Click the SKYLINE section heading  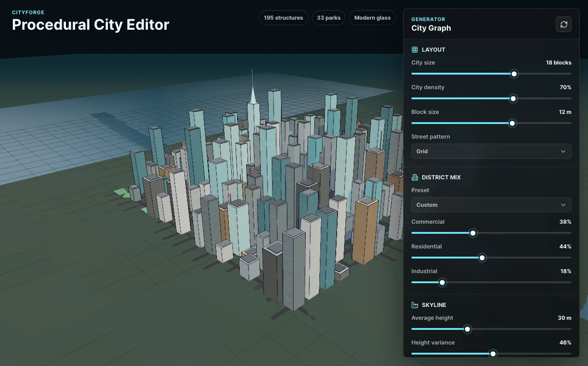434,305
